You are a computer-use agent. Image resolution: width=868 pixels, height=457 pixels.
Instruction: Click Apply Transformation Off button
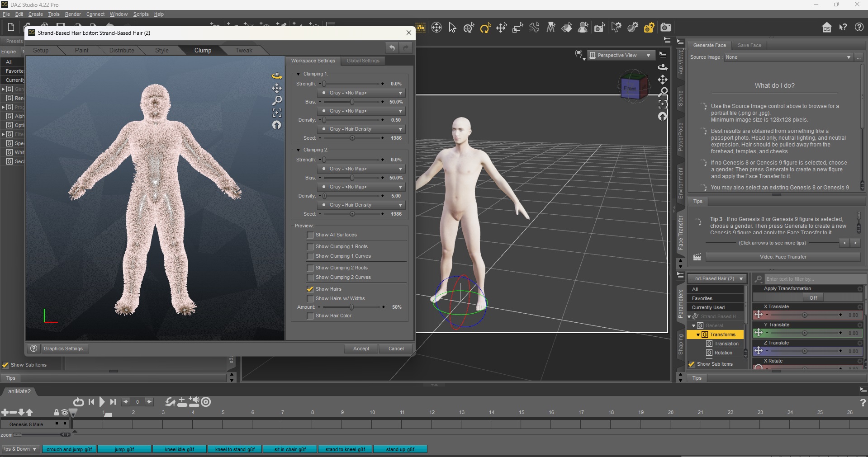pos(813,297)
